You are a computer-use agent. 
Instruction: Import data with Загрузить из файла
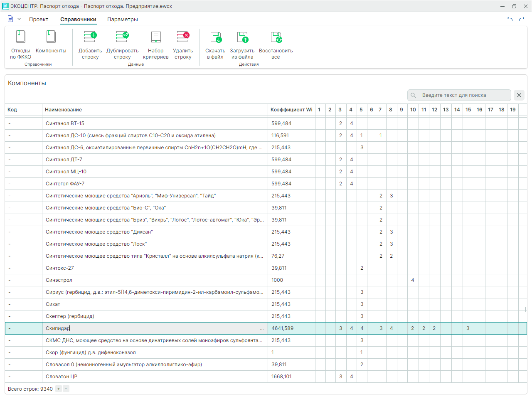(242, 45)
